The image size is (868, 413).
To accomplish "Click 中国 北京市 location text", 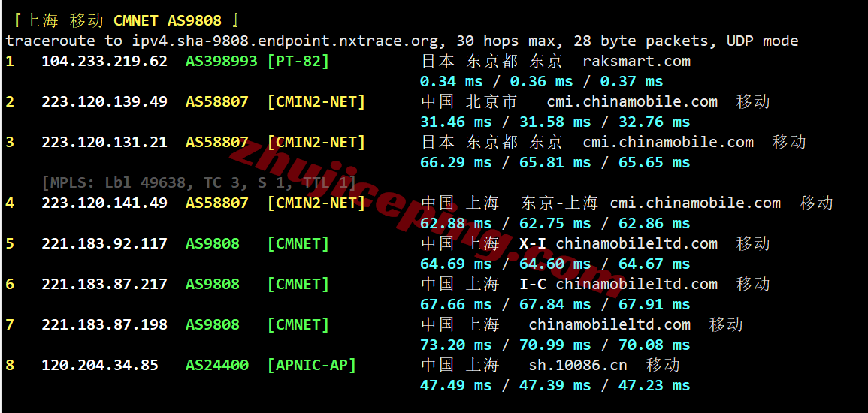I will [x=469, y=101].
